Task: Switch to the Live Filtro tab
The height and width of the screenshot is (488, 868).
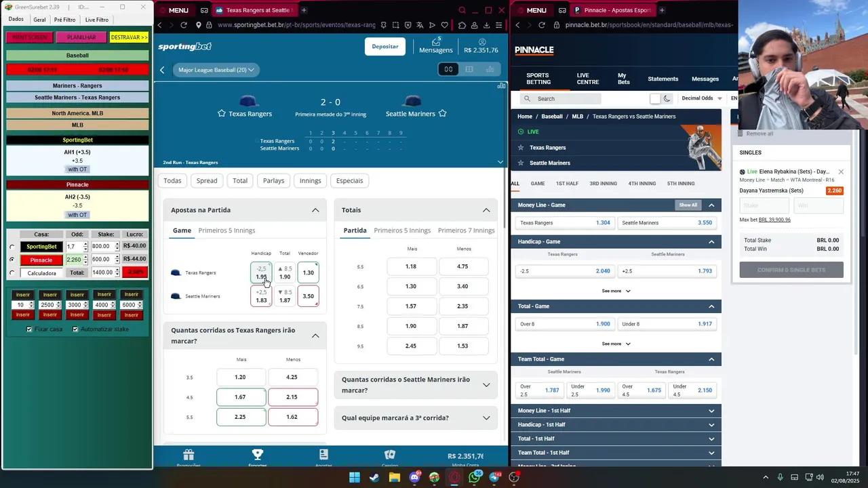Action: pos(97,20)
